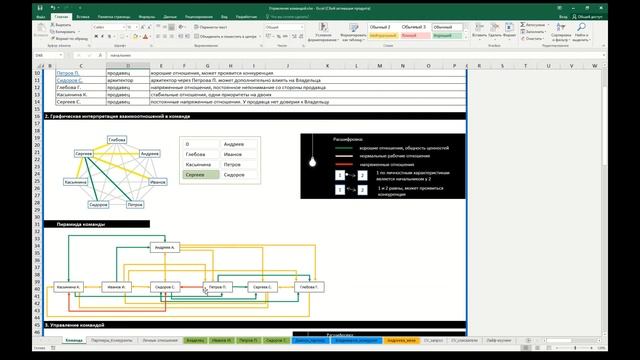Open the Clear (Очистить) menu

click(x=532, y=38)
